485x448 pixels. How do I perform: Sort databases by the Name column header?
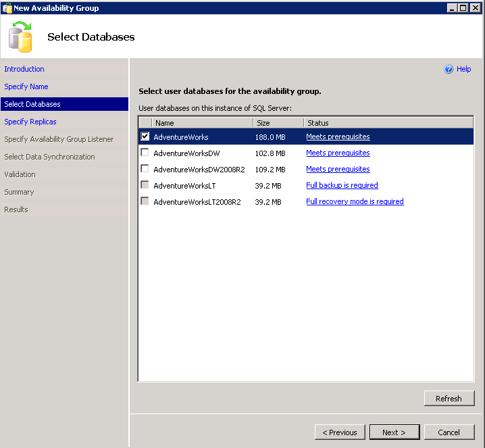coord(203,123)
